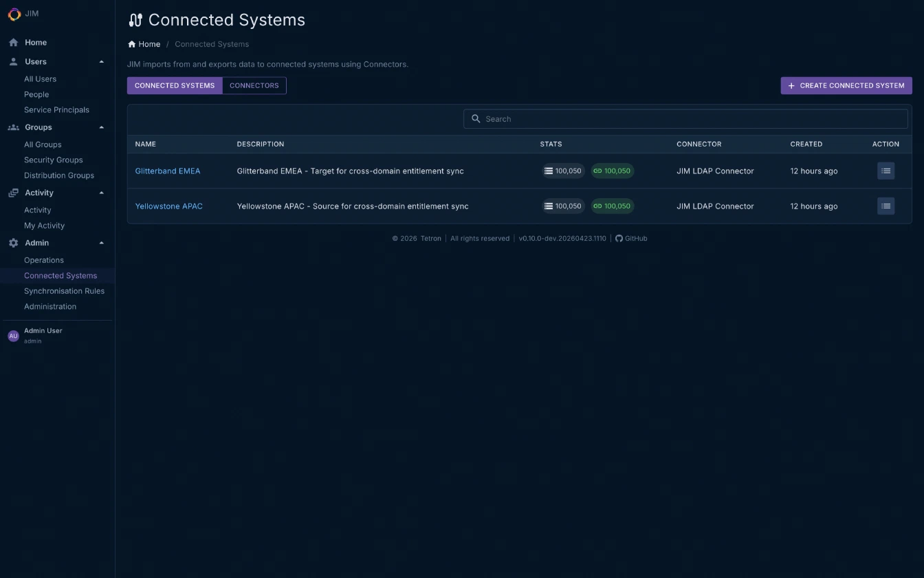Collapse the Admin section

tap(101, 242)
